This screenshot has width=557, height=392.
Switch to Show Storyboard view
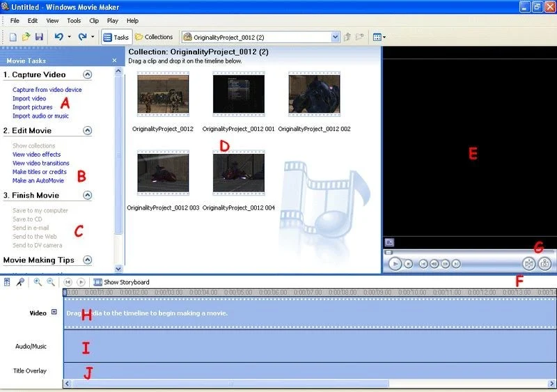121,282
